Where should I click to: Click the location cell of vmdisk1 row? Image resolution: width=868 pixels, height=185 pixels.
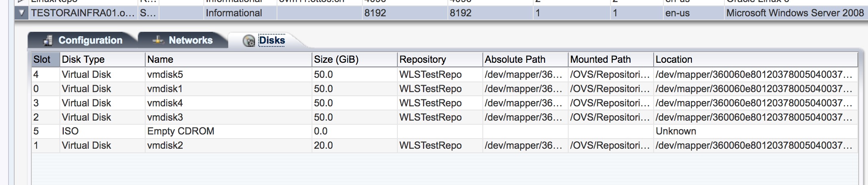[x=756, y=89]
